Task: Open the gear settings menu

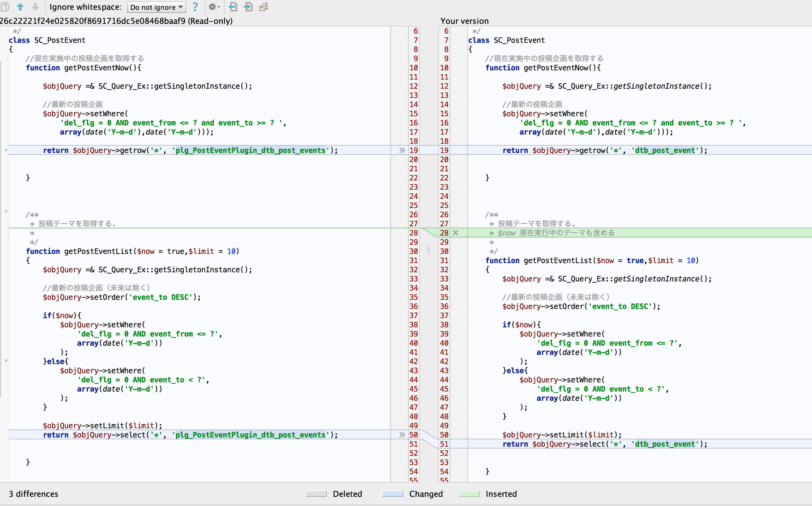Action: pyautogui.click(x=214, y=7)
